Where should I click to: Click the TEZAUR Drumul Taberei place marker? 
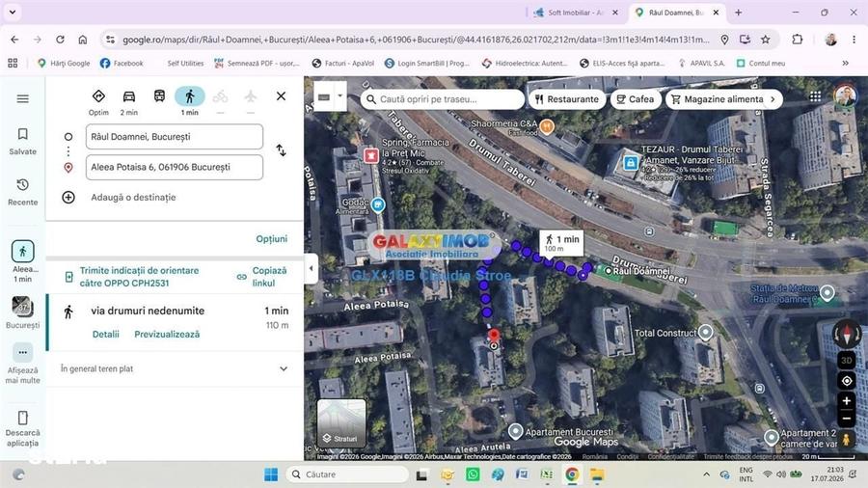point(630,163)
